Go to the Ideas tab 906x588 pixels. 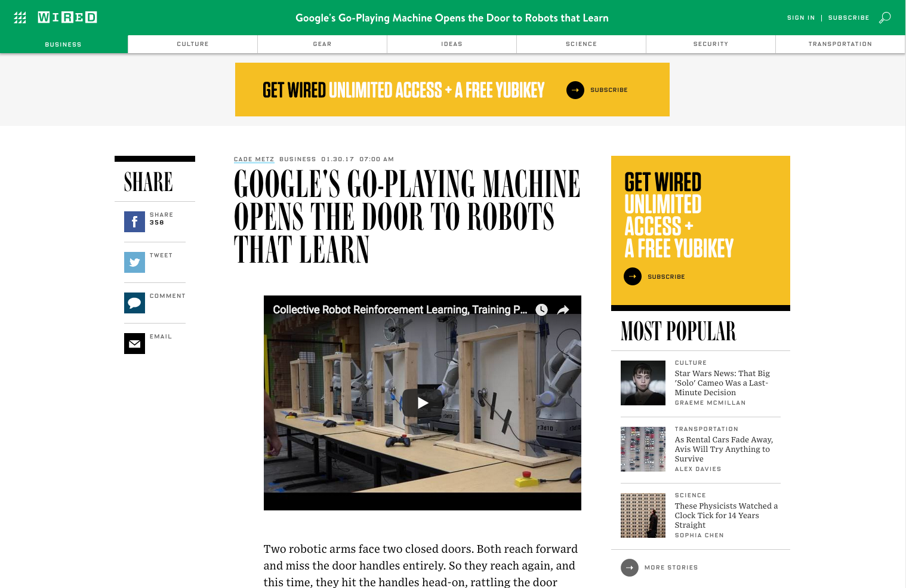[452, 44]
